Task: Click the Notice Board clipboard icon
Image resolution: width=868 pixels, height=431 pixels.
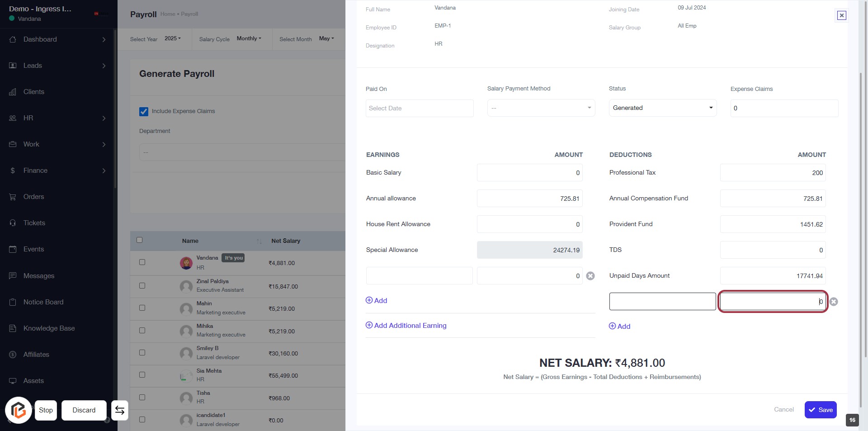Action: (x=13, y=302)
